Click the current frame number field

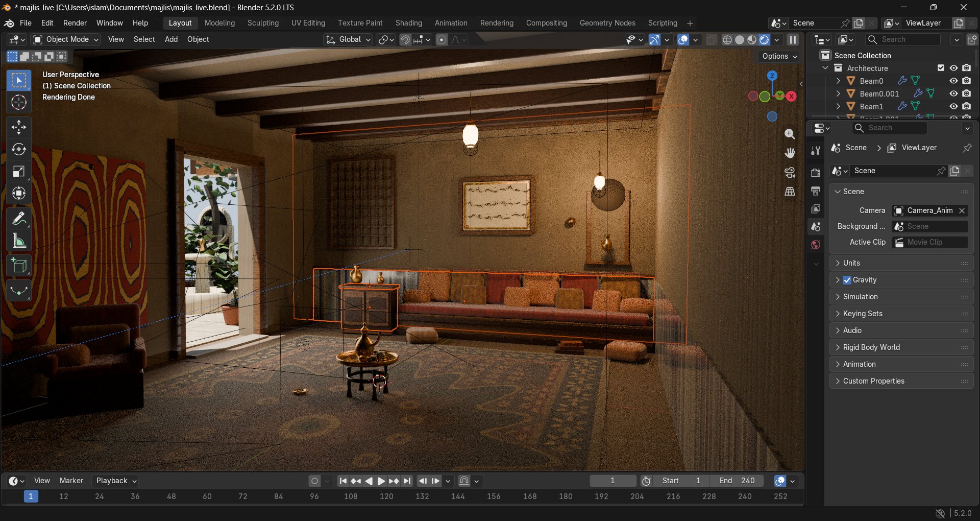pyautogui.click(x=612, y=481)
